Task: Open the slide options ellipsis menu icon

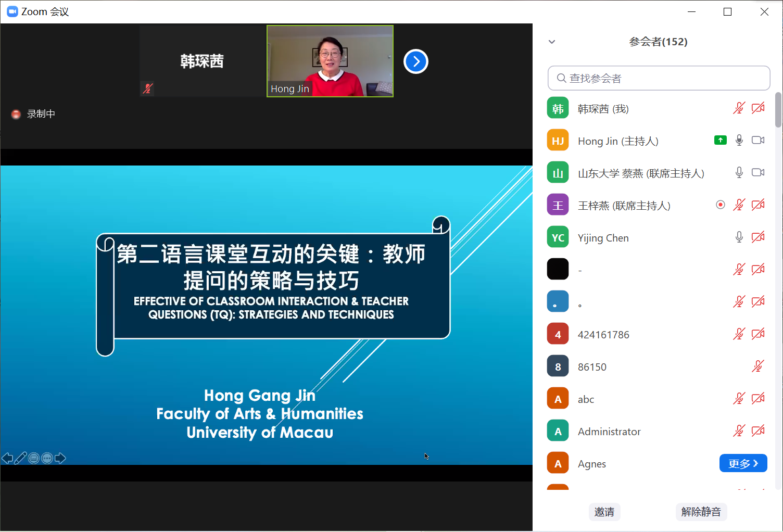Action: point(47,458)
